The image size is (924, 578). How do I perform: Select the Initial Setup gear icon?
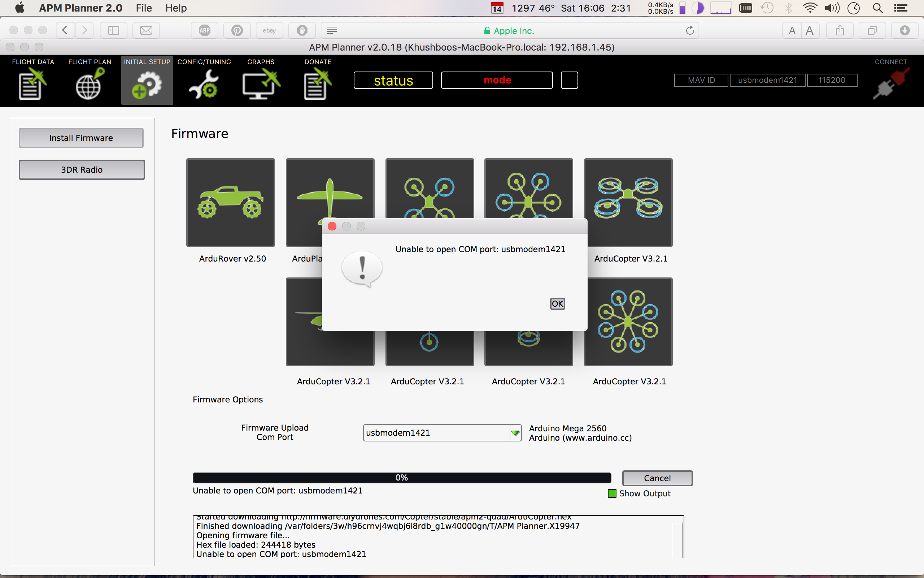[x=147, y=85]
